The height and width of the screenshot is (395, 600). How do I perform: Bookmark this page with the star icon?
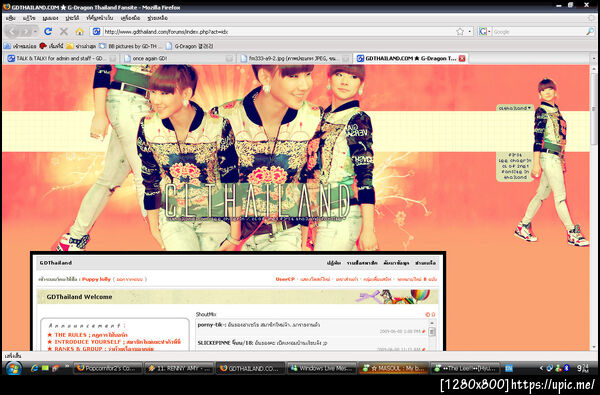[x=460, y=32]
